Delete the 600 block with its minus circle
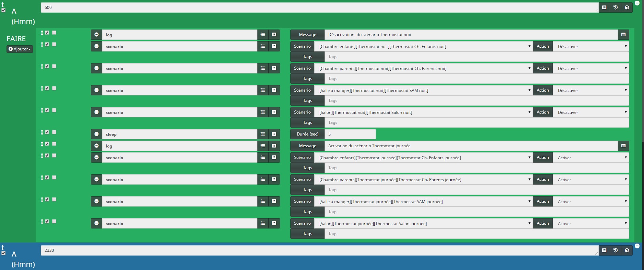 [637, 3]
